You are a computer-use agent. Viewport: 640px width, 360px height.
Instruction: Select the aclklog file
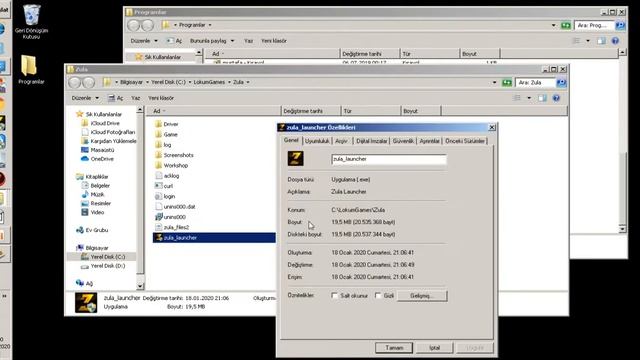pyautogui.click(x=167, y=176)
